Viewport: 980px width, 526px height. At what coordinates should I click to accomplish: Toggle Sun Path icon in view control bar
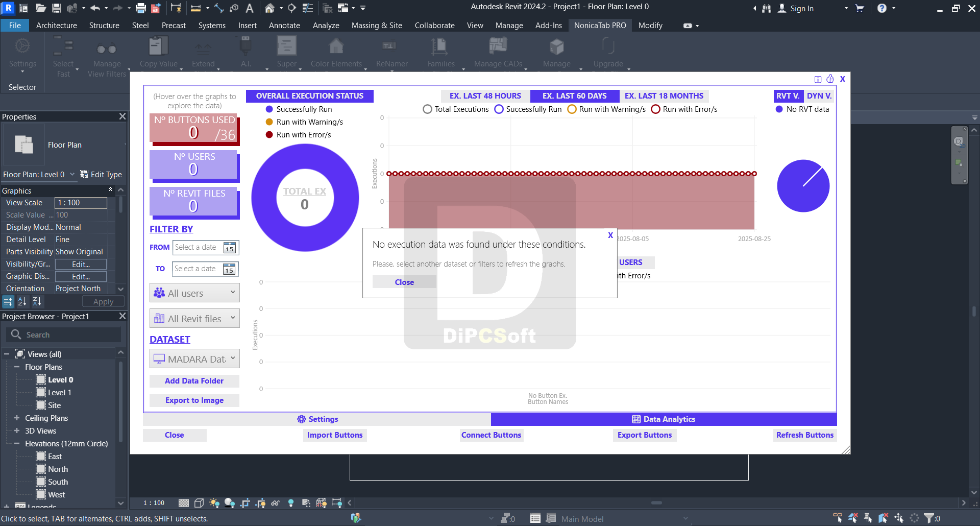pyautogui.click(x=214, y=503)
